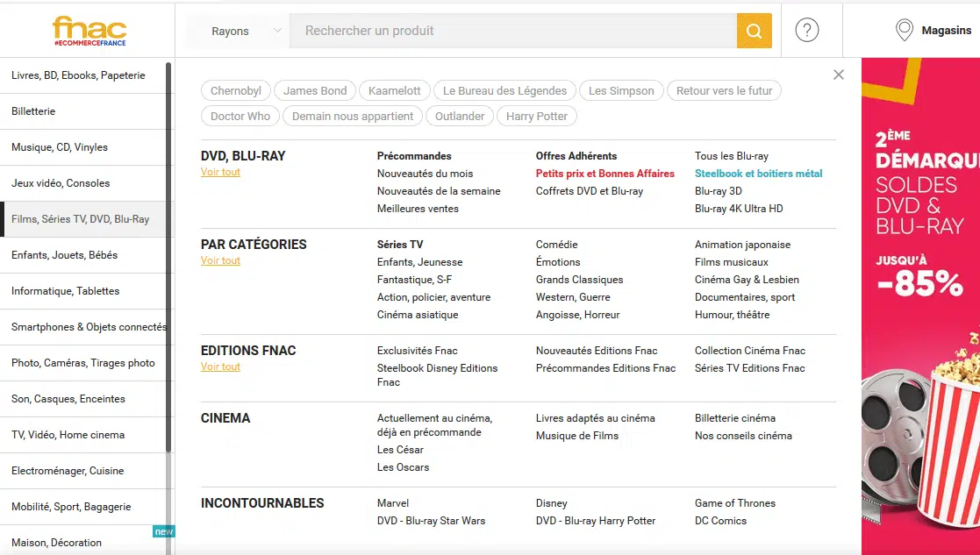Open the help question mark icon
This screenshot has width=980, height=555.
(x=806, y=31)
